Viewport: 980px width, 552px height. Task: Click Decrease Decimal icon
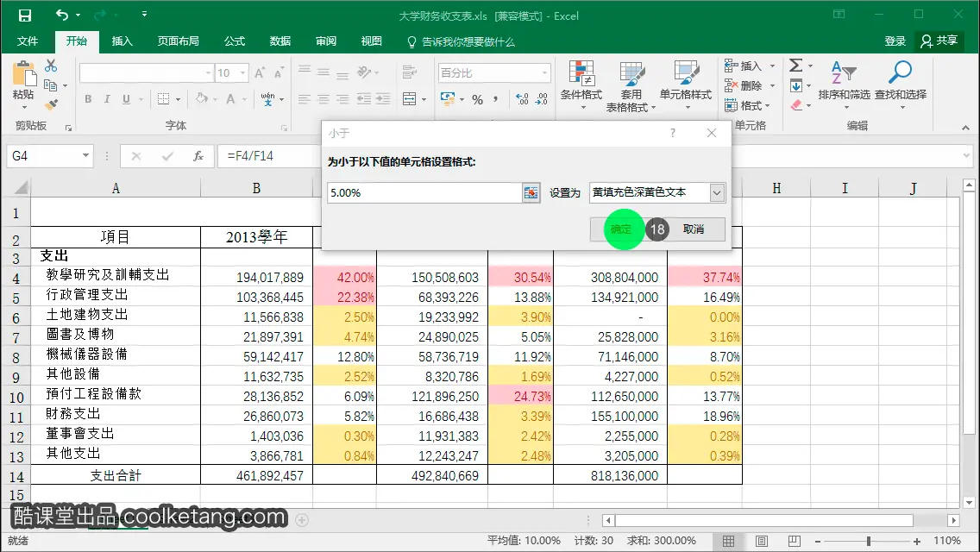(542, 99)
